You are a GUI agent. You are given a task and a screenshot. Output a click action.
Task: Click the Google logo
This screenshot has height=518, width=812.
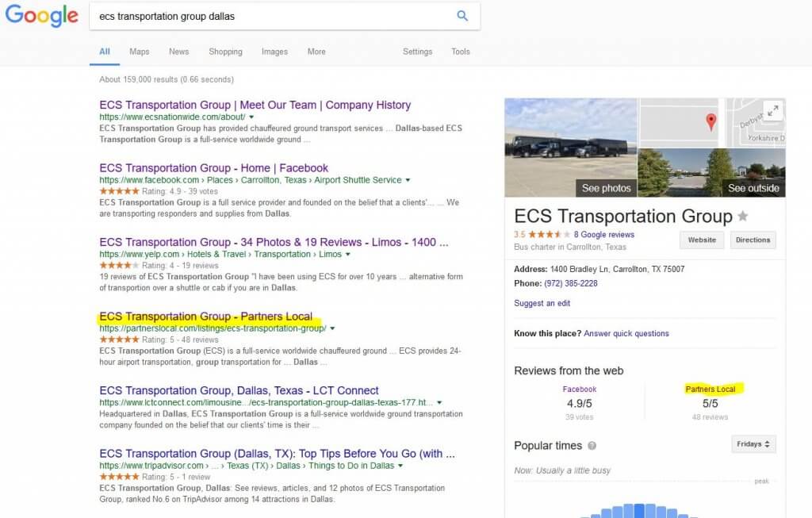(x=42, y=16)
